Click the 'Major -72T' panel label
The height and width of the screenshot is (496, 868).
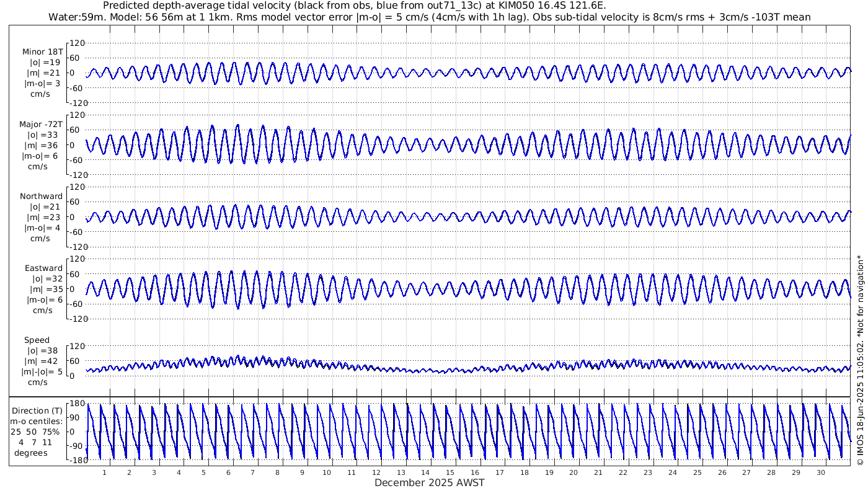(x=41, y=124)
